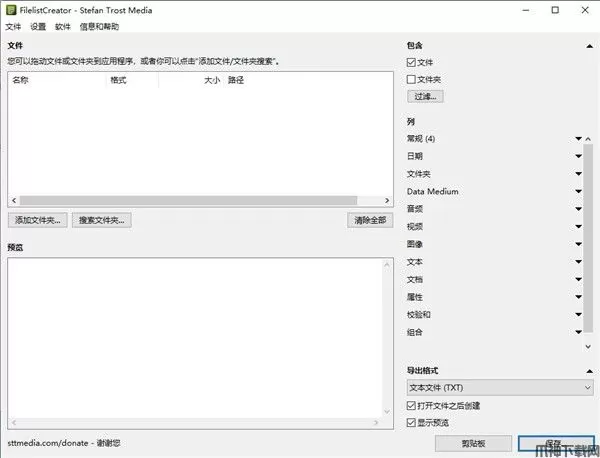Screen dimensions: 600x458
Task: Toggle the 文件 include checkbox
Action: pyautogui.click(x=411, y=62)
